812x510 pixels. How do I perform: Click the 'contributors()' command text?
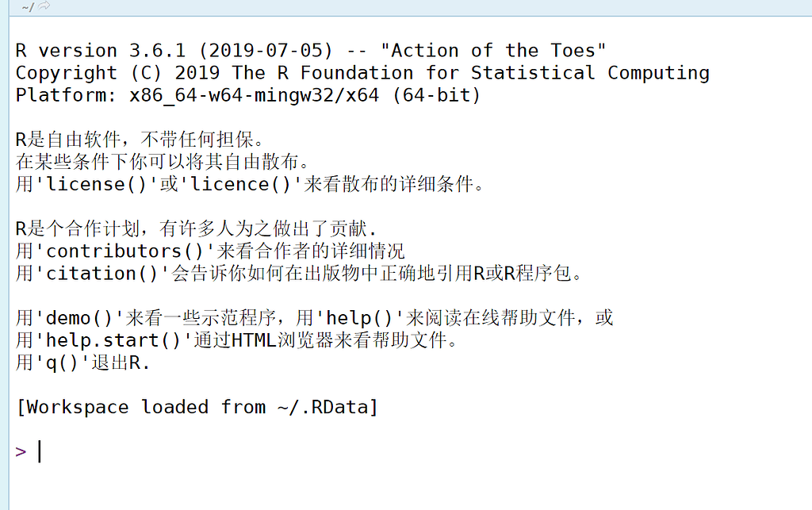coord(124,251)
